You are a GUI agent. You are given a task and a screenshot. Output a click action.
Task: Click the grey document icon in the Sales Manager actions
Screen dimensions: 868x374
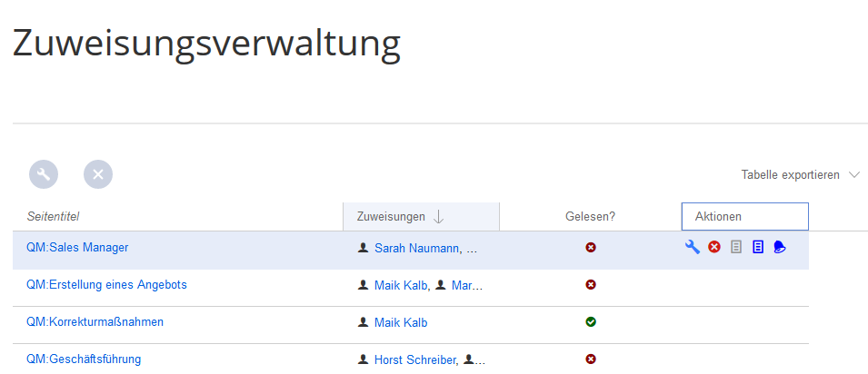click(x=736, y=247)
